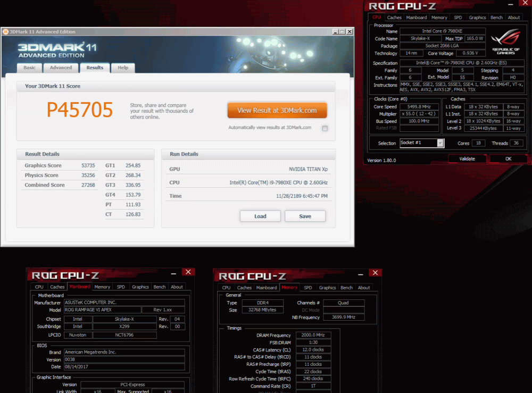532x393 pixels.
Task: Click the Graphics Score value 53735
Action: click(88, 165)
